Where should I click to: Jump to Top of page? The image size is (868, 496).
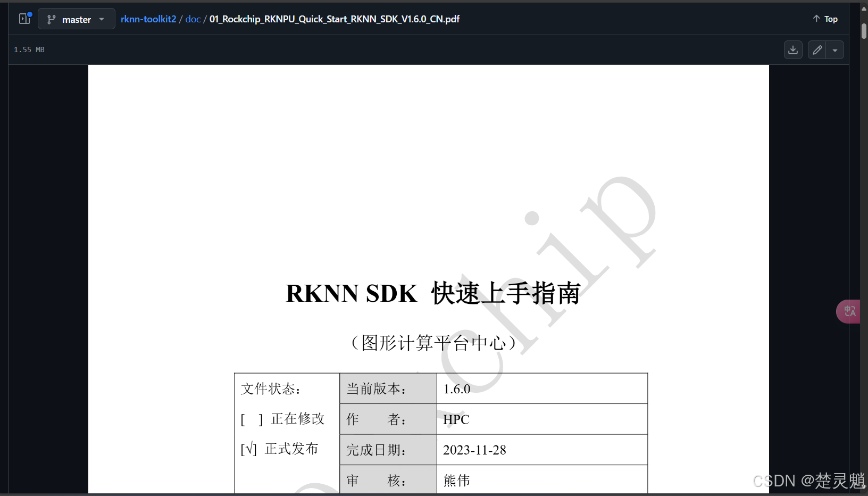pyautogui.click(x=825, y=19)
